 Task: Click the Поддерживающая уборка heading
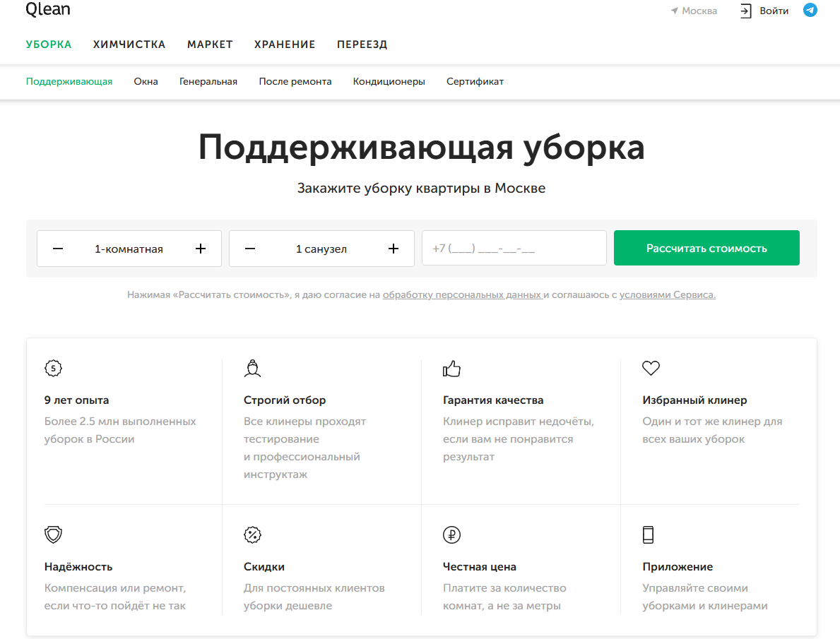click(422, 147)
